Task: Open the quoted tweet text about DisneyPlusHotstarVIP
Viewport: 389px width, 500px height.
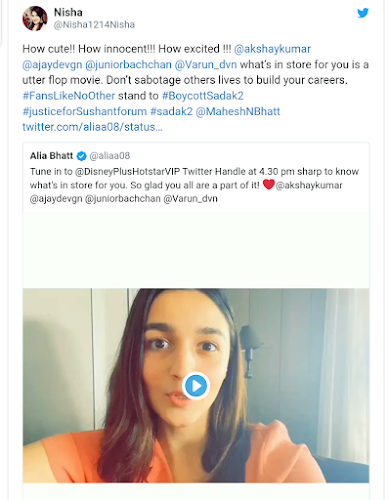Action: (x=194, y=185)
